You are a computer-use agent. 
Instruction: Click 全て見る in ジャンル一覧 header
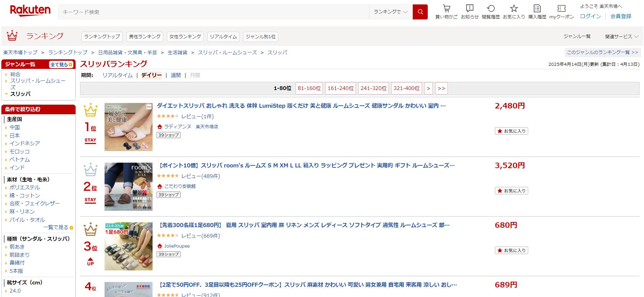tap(61, 64)
